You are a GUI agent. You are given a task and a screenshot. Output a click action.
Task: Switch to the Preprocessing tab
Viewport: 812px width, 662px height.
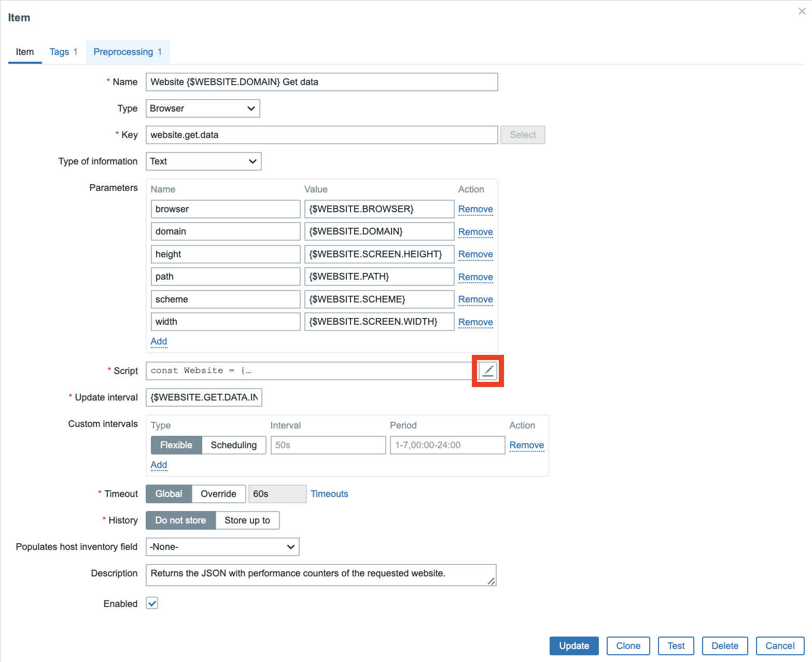click(128, 52)
